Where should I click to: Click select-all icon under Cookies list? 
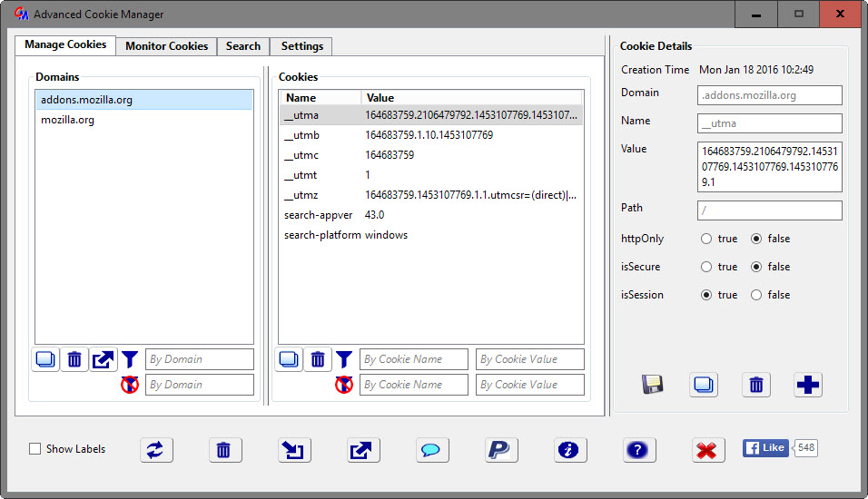pyautogui.click(x=289, y=359)
